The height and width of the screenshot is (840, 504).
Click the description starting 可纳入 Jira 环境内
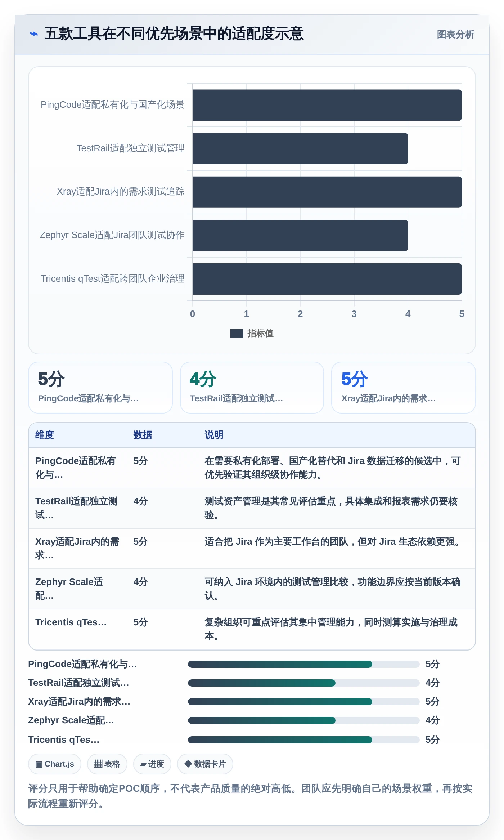tap(333, 589)
